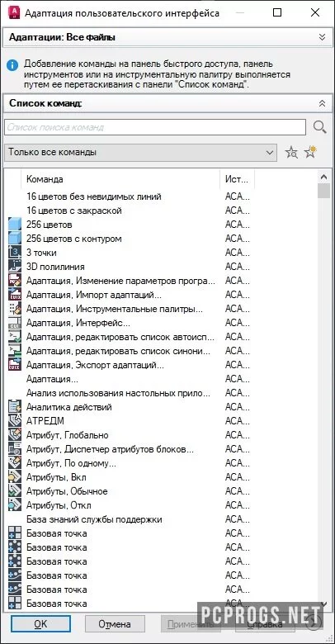Click the Изменение параметров программы adaptation icon
This screenshot has height=644, width=335.
coord(15,281)
